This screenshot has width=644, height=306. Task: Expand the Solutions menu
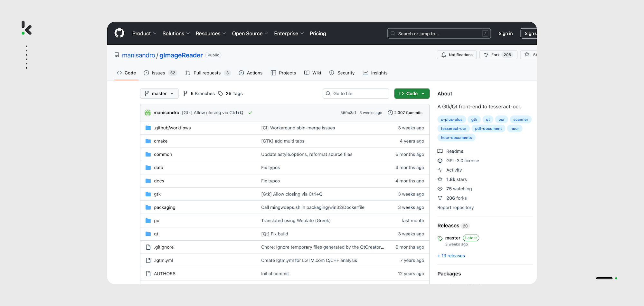(176, 33)
